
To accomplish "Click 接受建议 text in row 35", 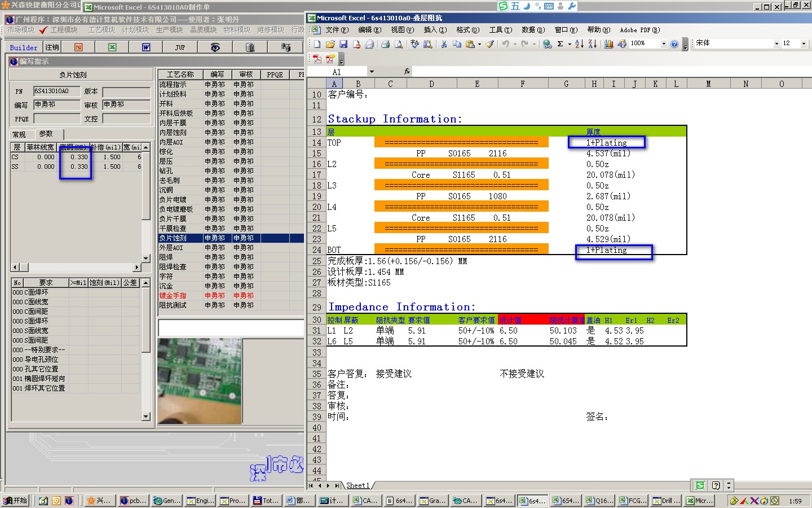I will (394, 374).
